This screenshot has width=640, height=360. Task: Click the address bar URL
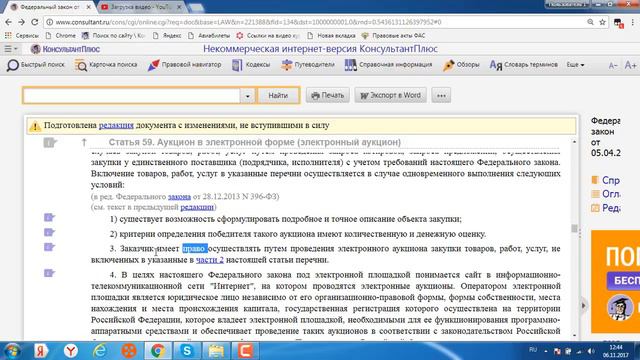tap(248, 22)
